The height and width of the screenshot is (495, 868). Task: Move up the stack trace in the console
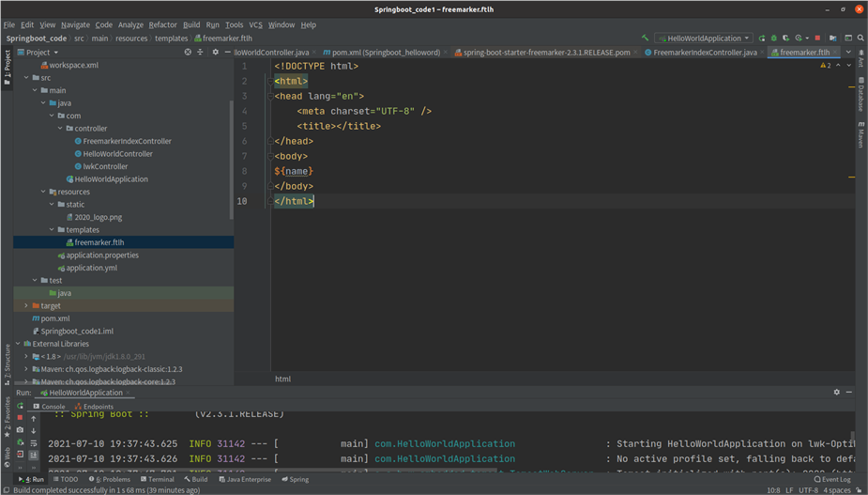[x=33, y=419]
